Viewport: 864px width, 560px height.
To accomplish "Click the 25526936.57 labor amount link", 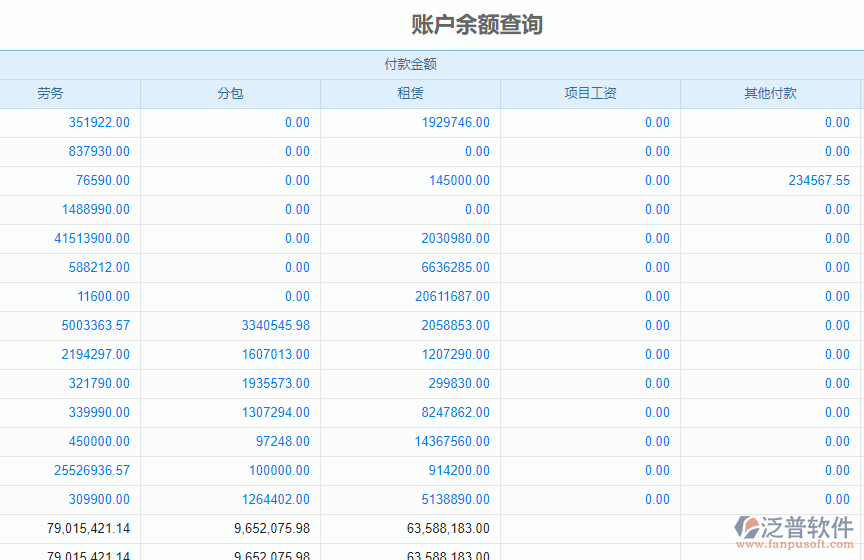I will point(92,471).
